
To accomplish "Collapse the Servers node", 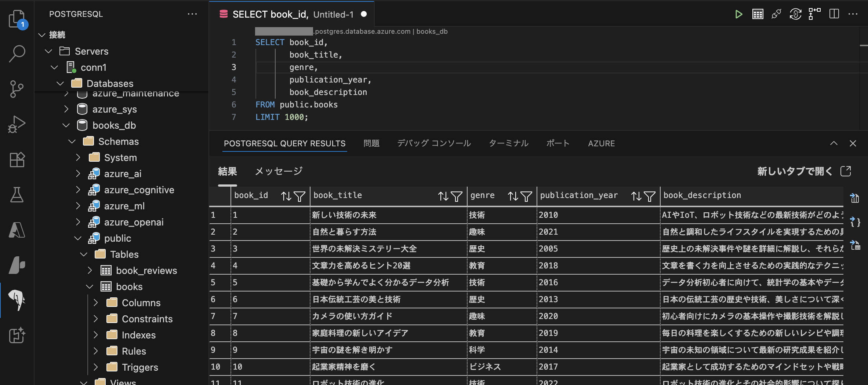I will click(48, 51).
